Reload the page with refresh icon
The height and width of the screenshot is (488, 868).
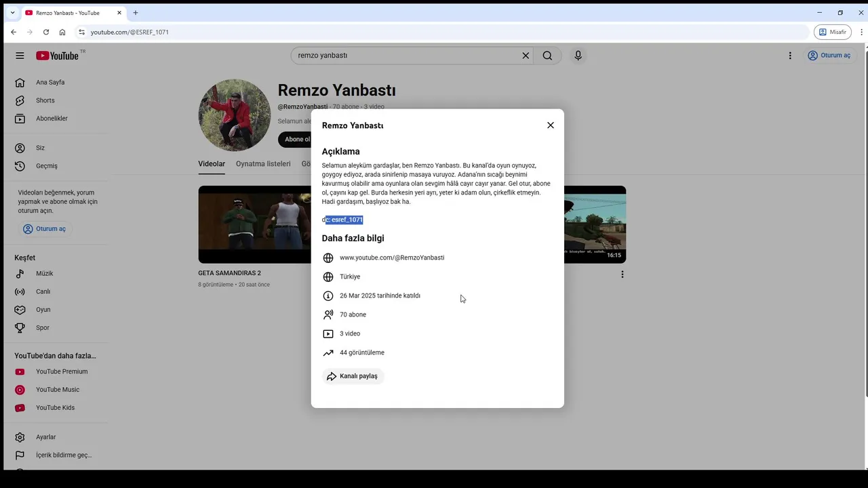click(x=46, y=32)
